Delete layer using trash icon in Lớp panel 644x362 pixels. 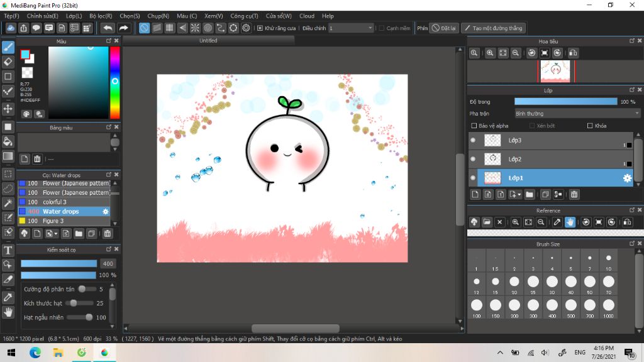pos(574,195)
